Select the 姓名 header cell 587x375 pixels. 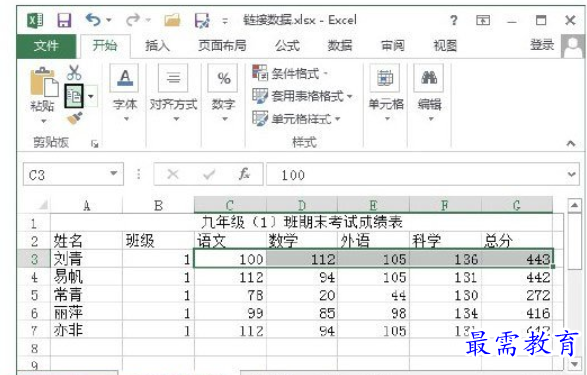86,241
